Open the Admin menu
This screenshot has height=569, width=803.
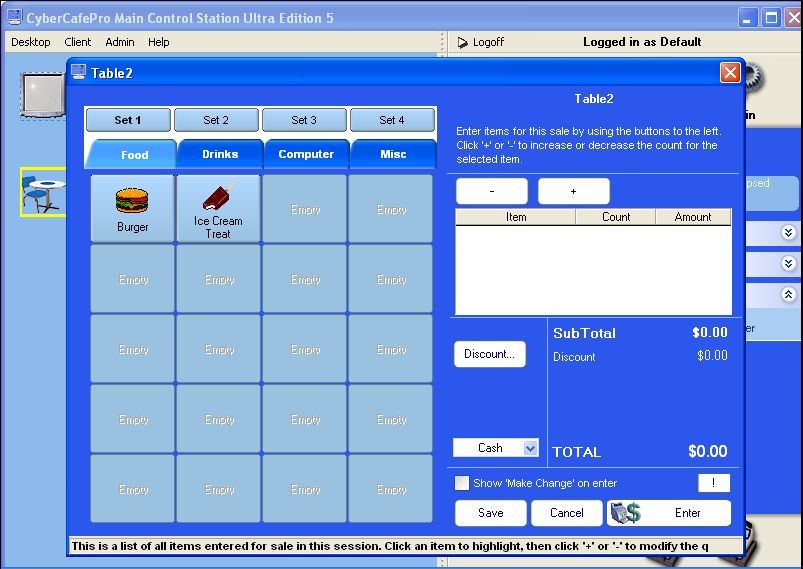point(120,42)
